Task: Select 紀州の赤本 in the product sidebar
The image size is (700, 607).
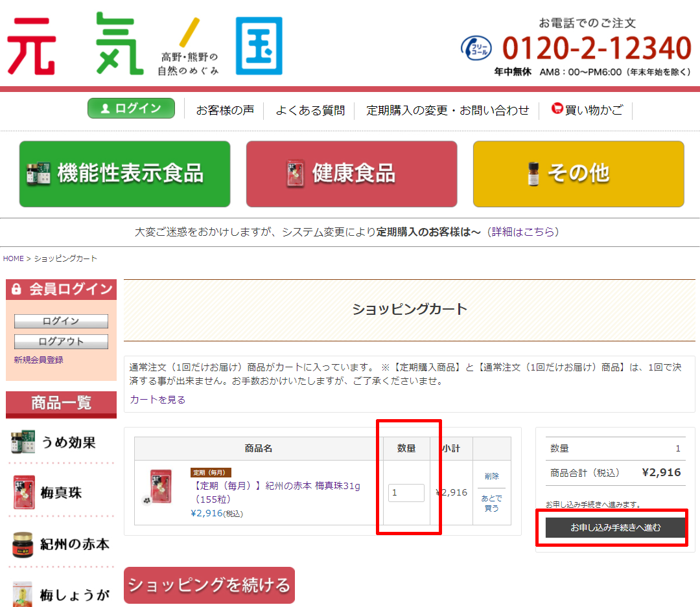Action: click(61, 544)
